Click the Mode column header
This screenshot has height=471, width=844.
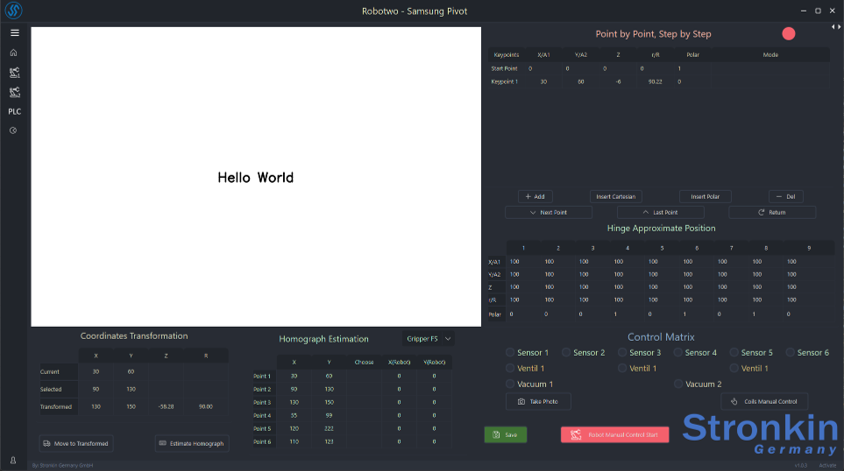pyautogui.click(x=770, y=55)
